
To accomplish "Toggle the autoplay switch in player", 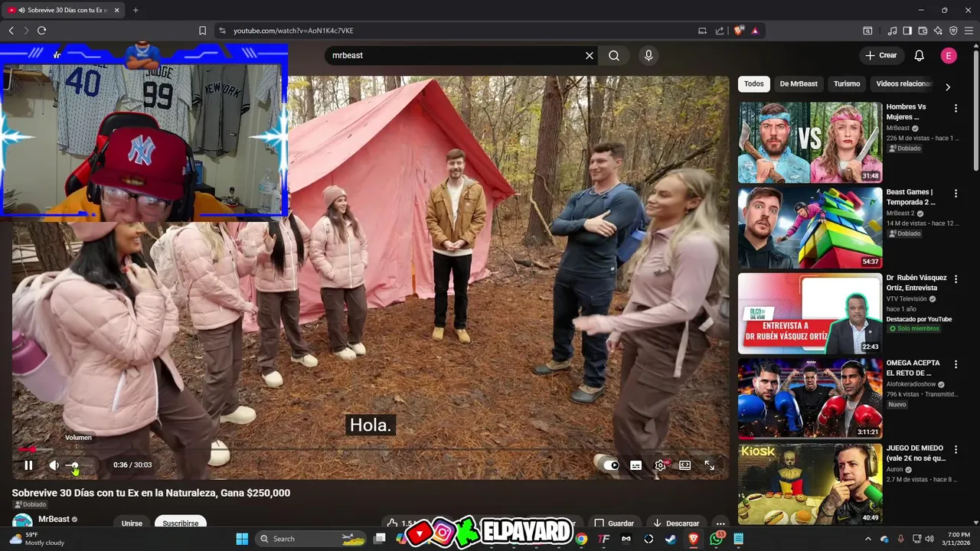I will 610,465.
